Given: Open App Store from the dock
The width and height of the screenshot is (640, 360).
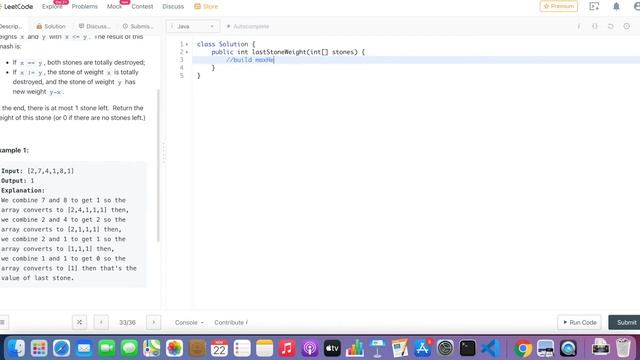Looking at the screenshot, I should coord(422,349).
